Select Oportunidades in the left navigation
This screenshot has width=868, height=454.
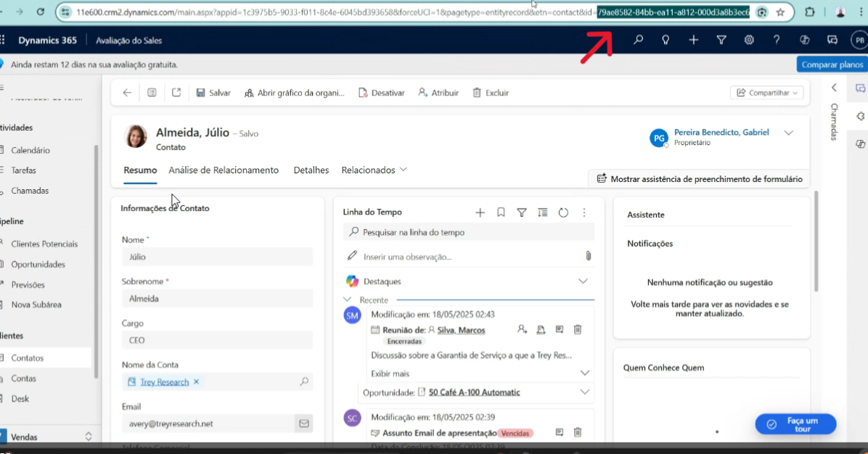(38, 265)
